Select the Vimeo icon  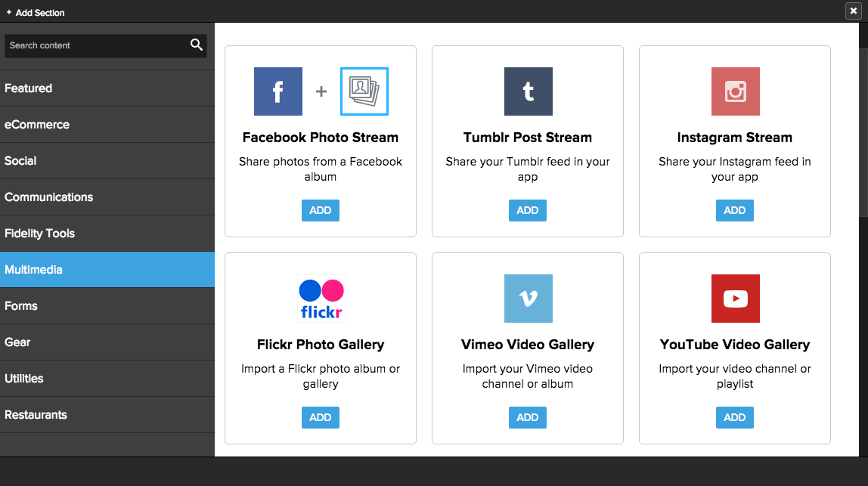pos(527,298)
